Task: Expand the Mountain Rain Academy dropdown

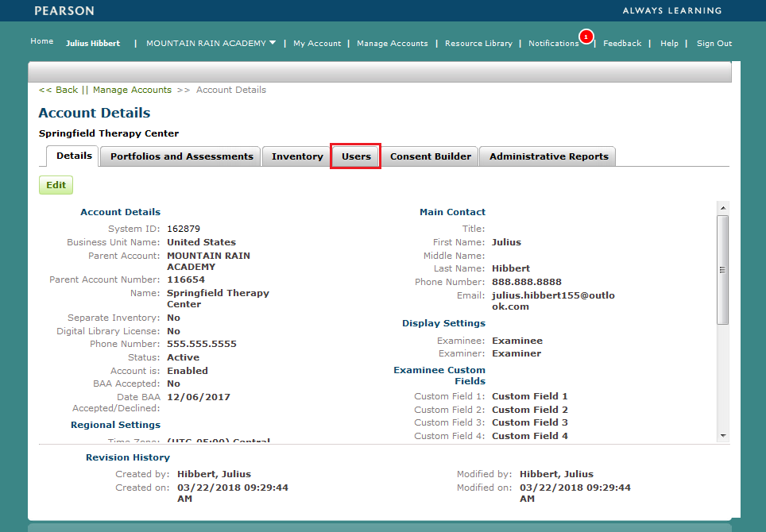Action: click(273, 43)
